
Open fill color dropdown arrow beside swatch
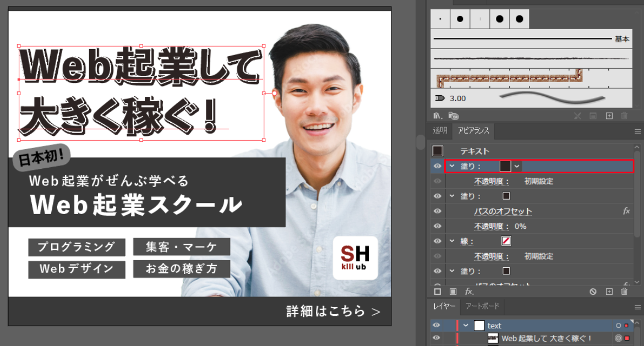pos(517,166)
